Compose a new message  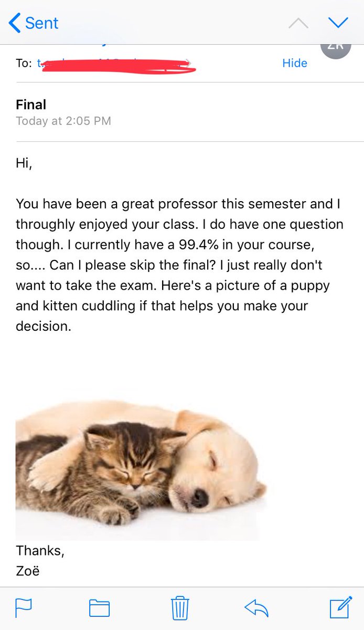[340, 608]
